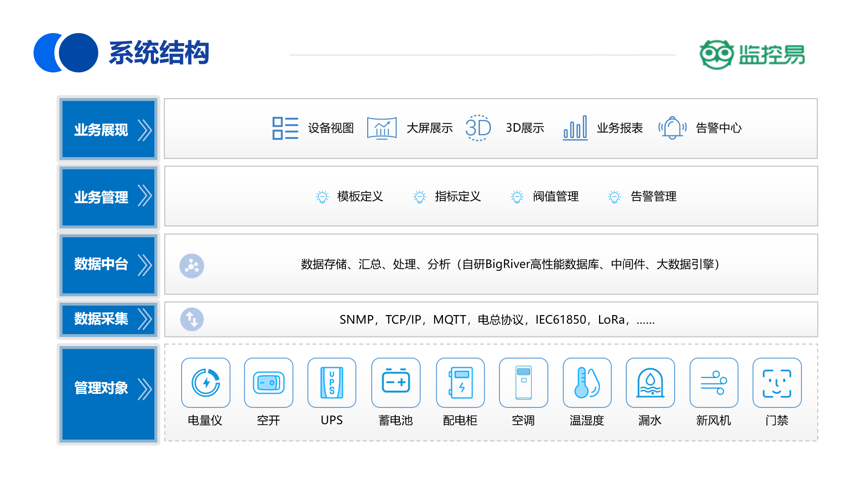Click the 3D展示 text label

[x=525, y=128]
